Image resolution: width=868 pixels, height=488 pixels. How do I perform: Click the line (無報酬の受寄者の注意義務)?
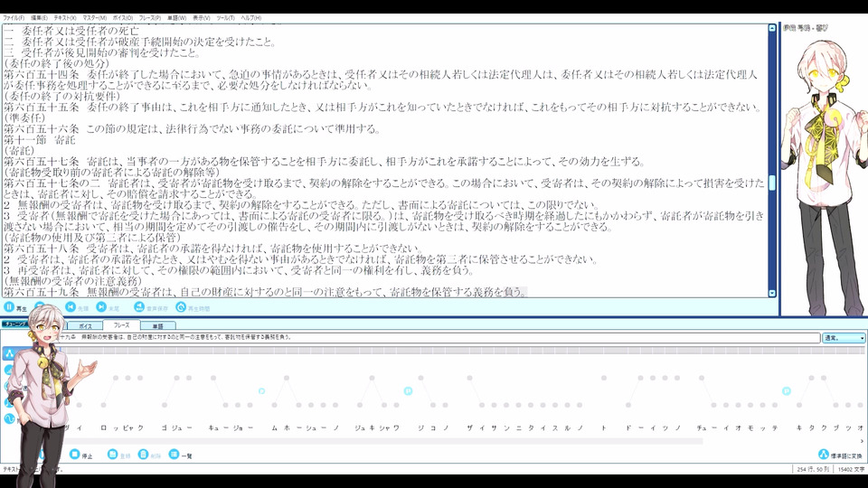click(72, 281)
